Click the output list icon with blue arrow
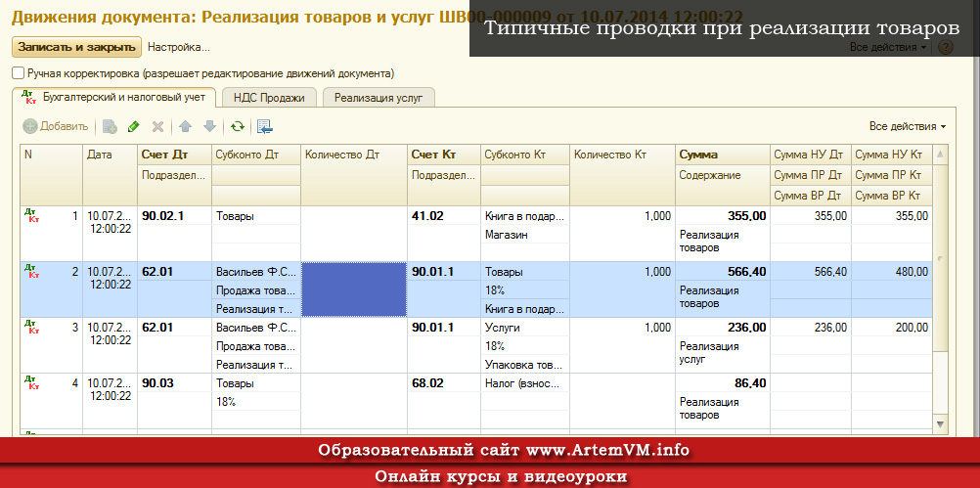980x488 pixels. [265, 127]
